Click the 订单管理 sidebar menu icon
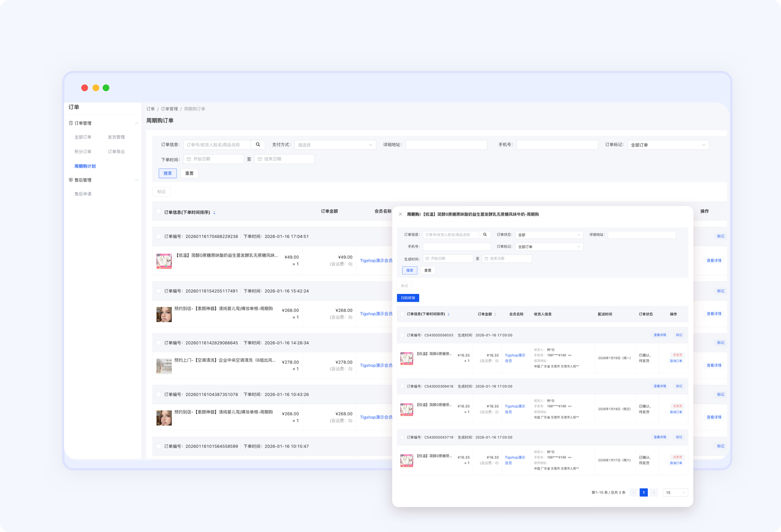Screen dimensions: 781x532 (71, 123)
